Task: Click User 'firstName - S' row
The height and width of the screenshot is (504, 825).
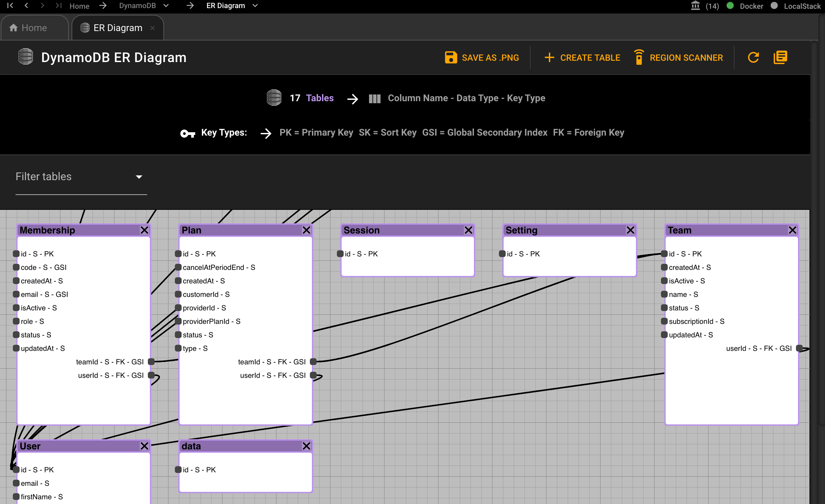Action: click(42, 497)
